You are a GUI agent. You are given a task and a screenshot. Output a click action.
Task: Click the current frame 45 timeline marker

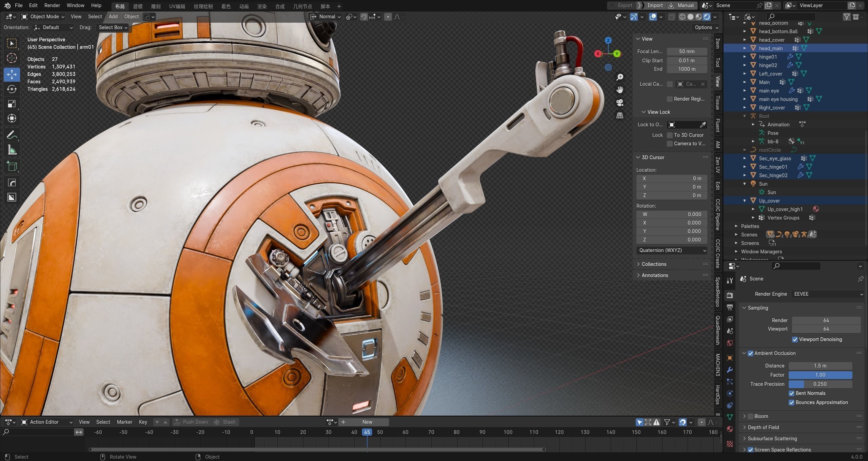point(367,432)
